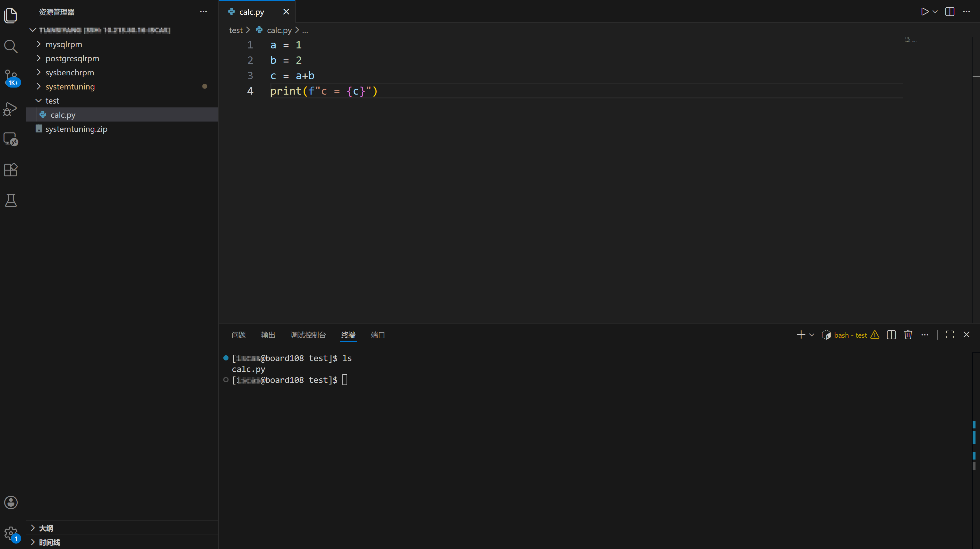The width and height of the screenshot is (980, 549).
Task: Switch to the 调试控制台 debug console tab
Action: [308, 334]
